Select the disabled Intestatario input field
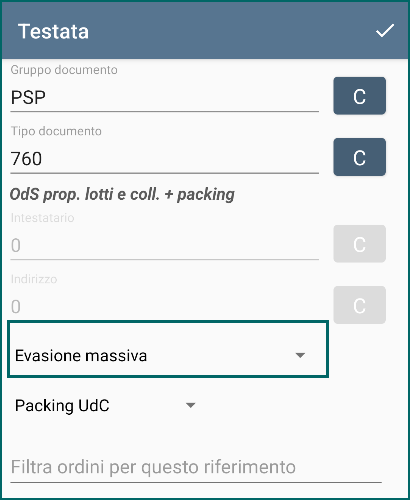The width and height of the screenshot is (410, 500). click(165, 245)
